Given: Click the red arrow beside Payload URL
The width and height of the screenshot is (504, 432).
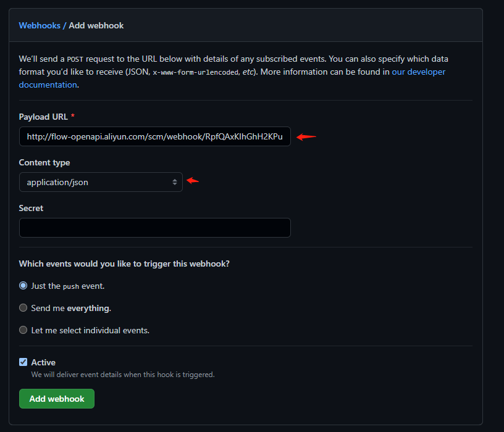Looking at the screenshot, I should pyautogui.click(x=306, y=137).
